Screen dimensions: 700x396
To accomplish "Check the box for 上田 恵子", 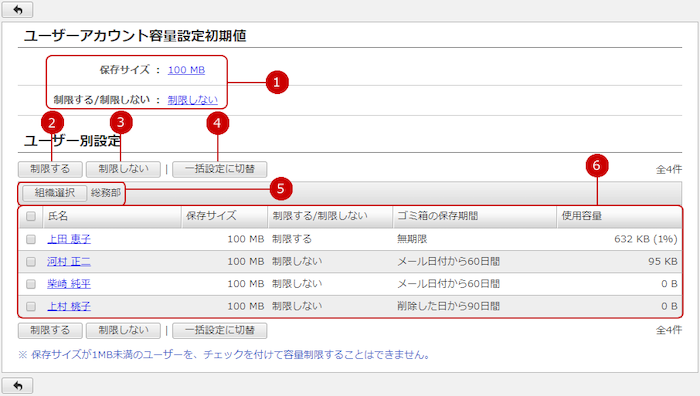I will 31,239.
